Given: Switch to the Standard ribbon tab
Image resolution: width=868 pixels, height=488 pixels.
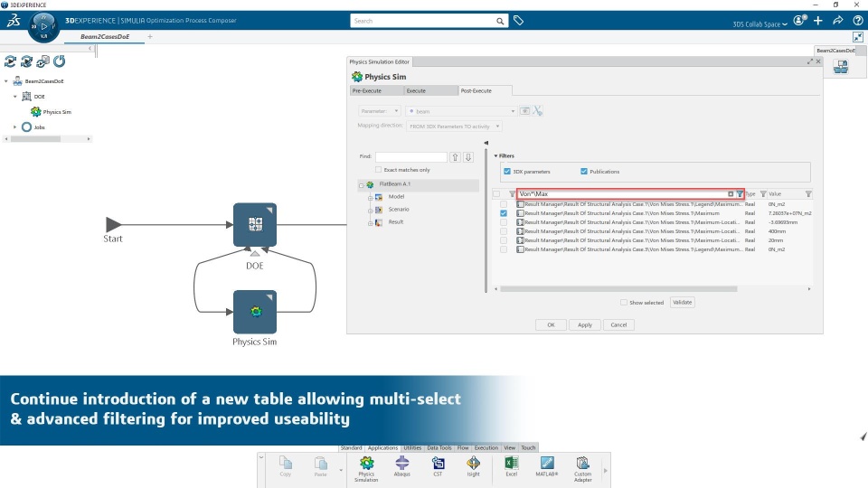Looking at the screenshot, I should click(x=351, y=447).
